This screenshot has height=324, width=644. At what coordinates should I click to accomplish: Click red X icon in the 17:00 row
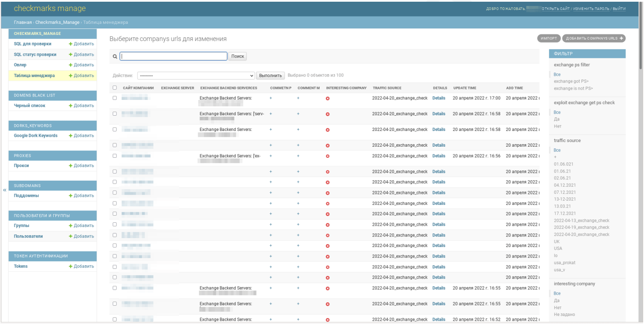(x=328, y=99)
